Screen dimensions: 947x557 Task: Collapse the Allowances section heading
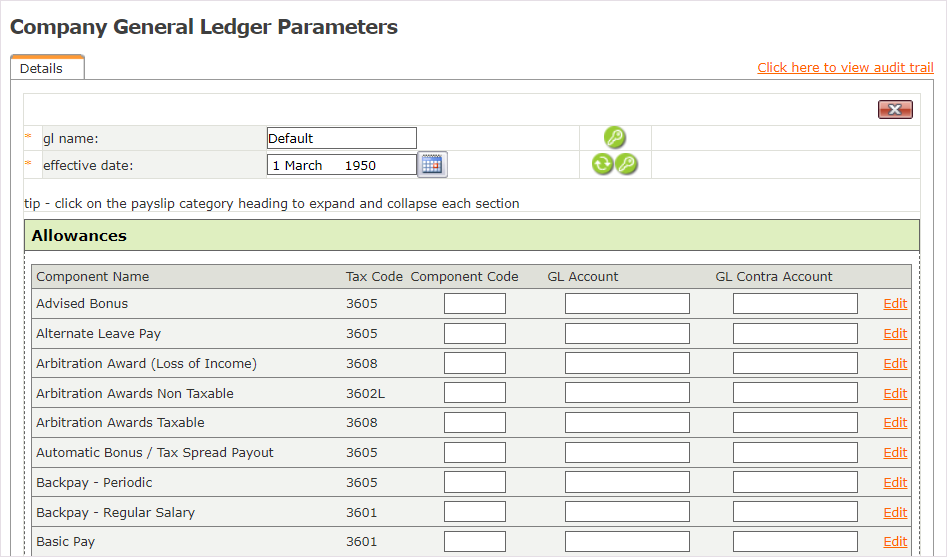click(x=79, y=236)
